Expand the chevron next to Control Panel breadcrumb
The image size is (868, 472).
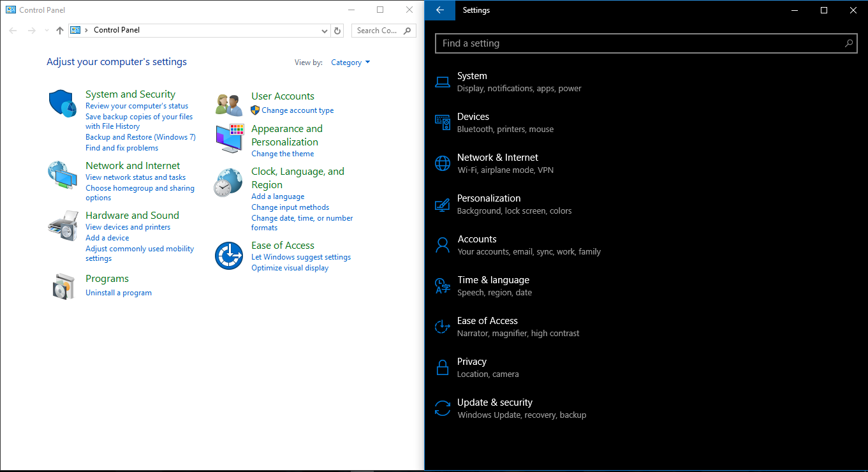[x=87, y=29]
